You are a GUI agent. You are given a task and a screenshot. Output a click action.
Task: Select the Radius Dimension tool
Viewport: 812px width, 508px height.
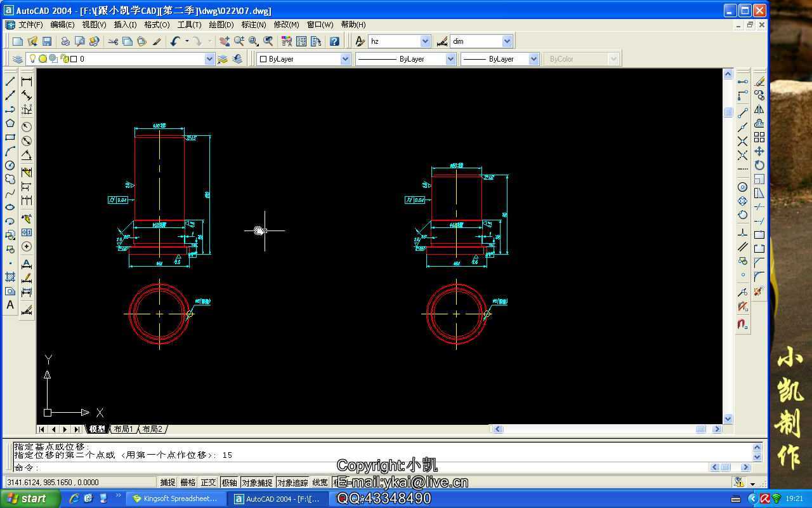[x=27, y=126]
